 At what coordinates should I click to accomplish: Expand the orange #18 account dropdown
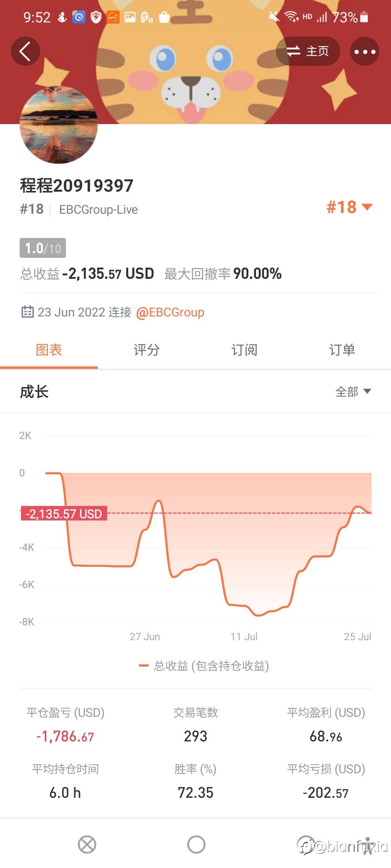349,207
